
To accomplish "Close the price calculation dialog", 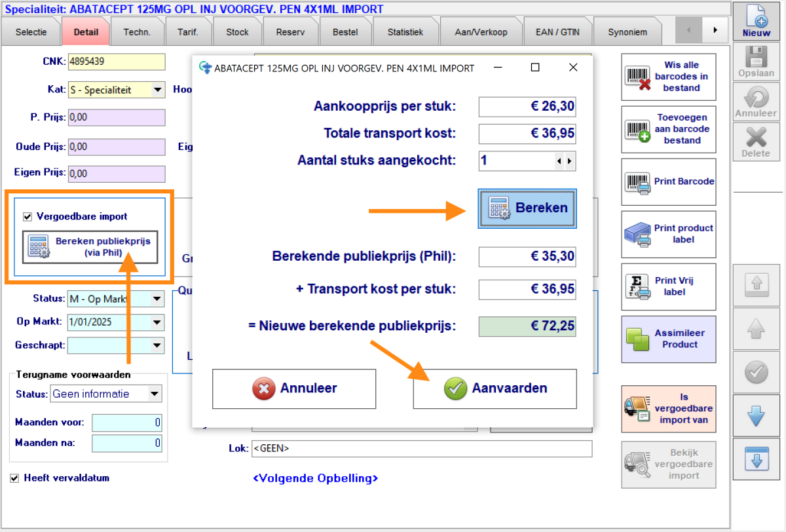I will pyautogui.click(x=573, y=67).
